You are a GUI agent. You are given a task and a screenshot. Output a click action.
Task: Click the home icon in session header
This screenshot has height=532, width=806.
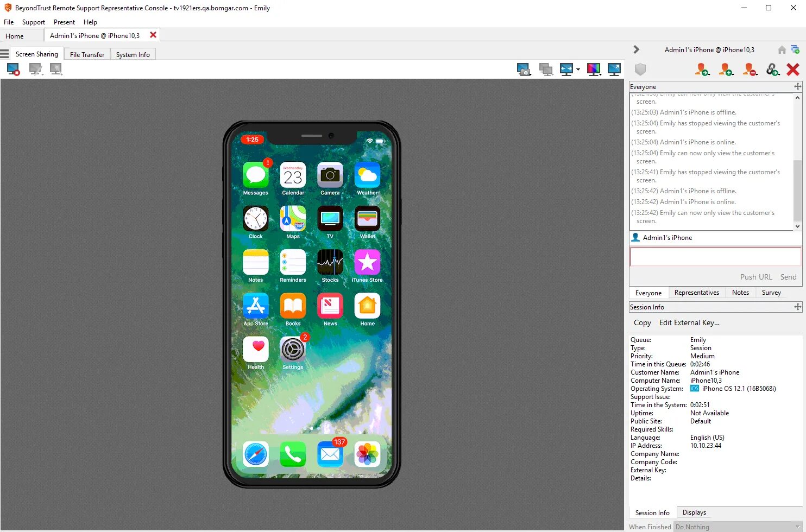pos(782,50)
